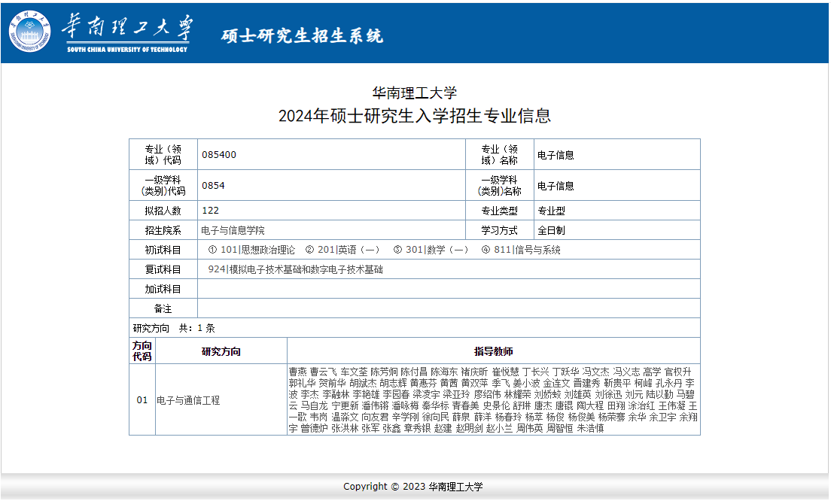This screenshot has height=504, width=831.
Task: Click the 硕士研究生招生系统 header title
Action: pyautogui.click(x=302, y=35)
